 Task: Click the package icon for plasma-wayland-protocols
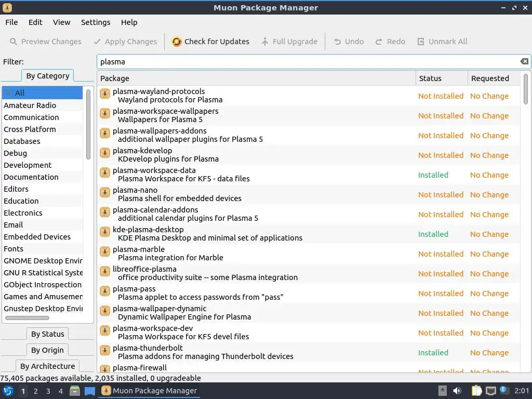(x=105, y=94)
